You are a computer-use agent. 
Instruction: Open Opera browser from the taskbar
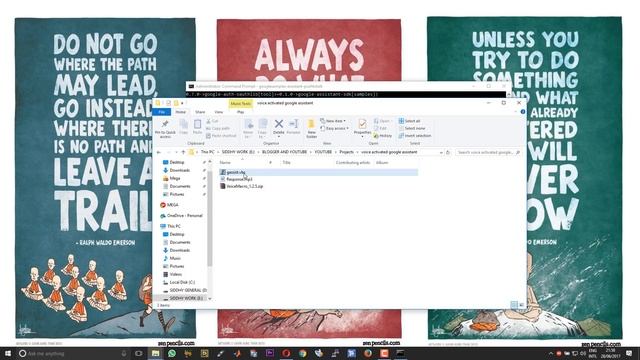click(x=286, y=353)
